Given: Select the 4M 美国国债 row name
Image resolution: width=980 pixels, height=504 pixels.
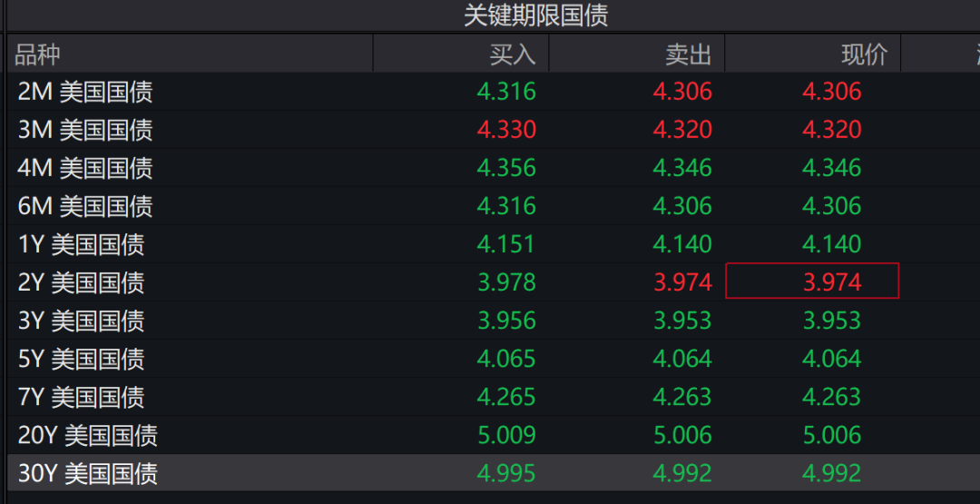Looking at the screenshot, I should click(x=85, y=168).
